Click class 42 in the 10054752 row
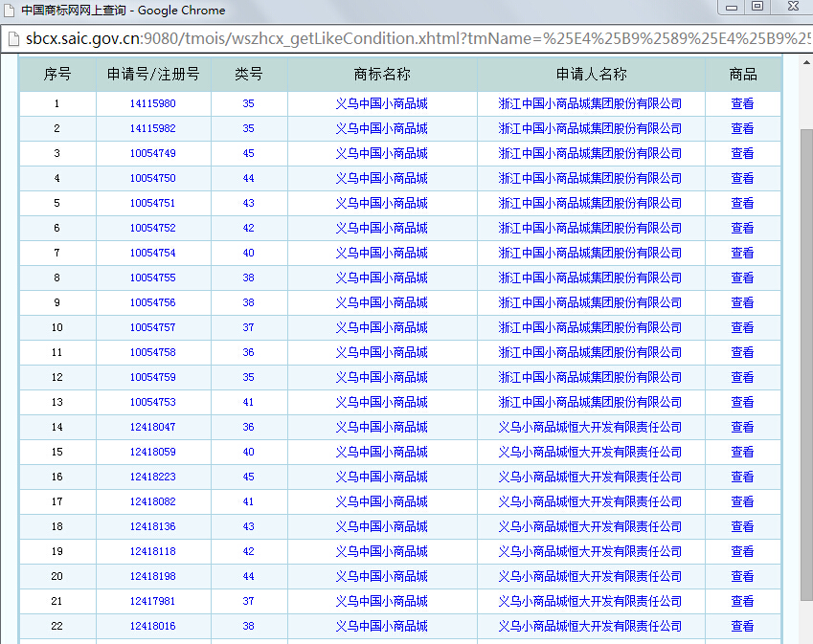 click(x=248, y=228)
